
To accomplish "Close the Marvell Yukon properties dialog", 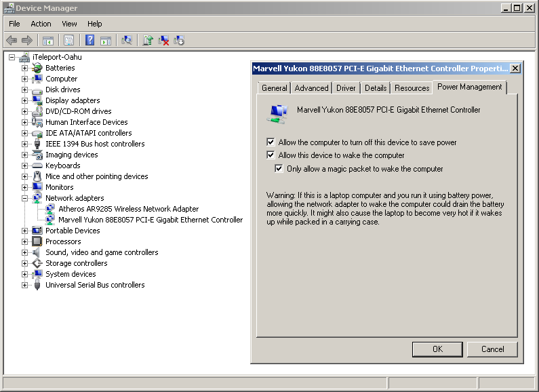I will point(515,68).
